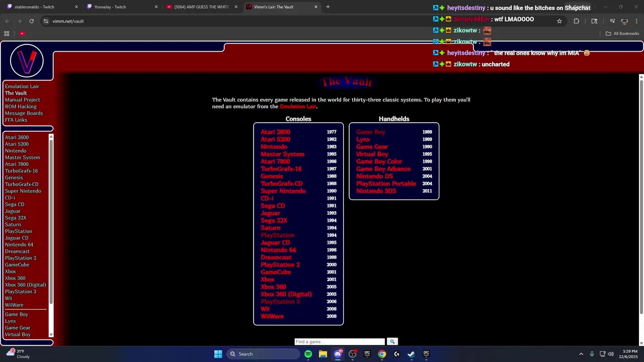Open GameCube in the sidebar system list

click(17, 265)
